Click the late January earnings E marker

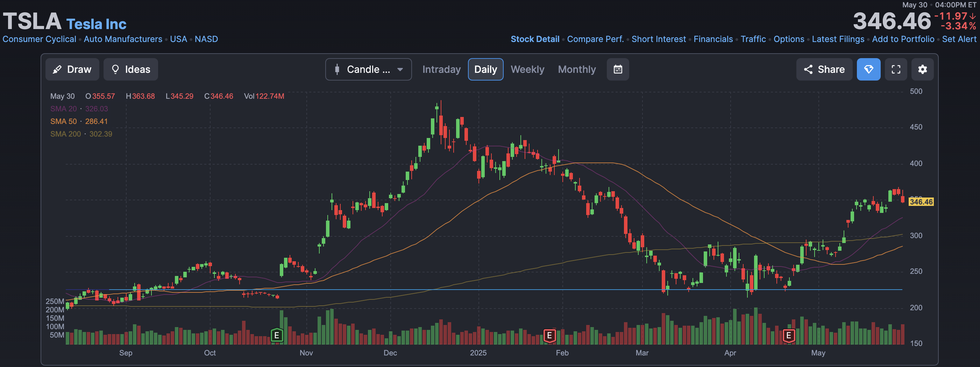pos(549,335)
